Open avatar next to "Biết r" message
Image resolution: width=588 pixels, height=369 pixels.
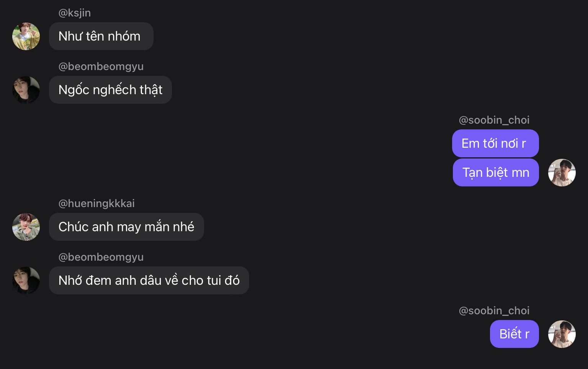[562, 334]
